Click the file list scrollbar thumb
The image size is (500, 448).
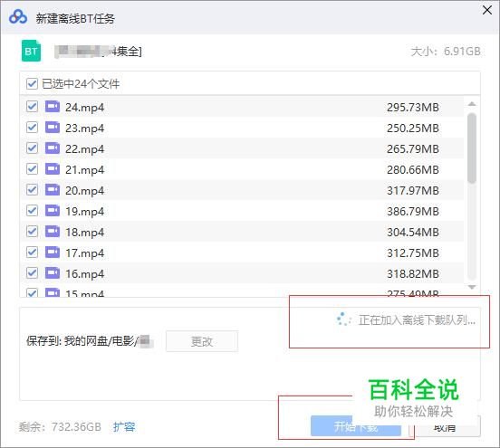click(472, 148)
